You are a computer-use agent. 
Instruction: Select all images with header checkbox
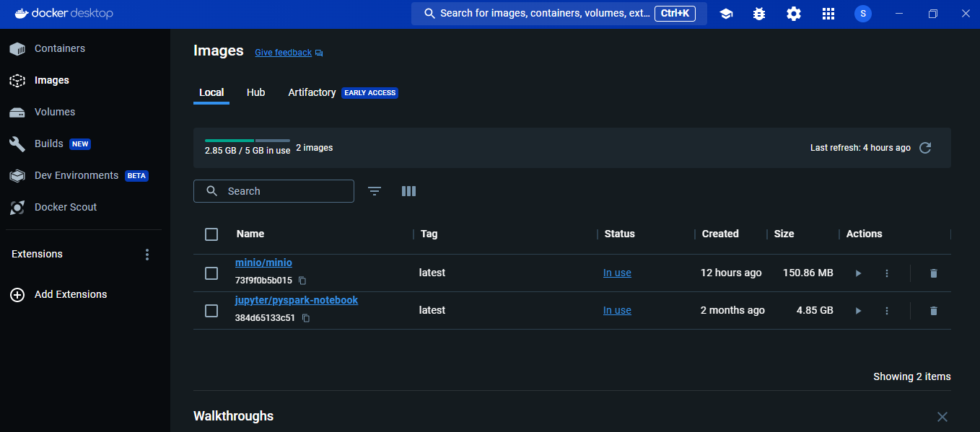coord(211,234)
